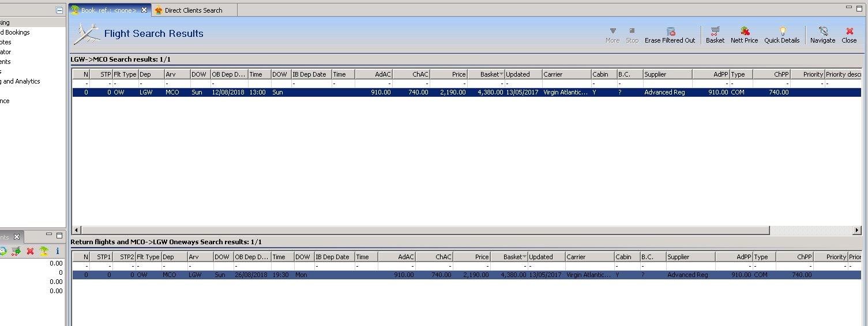The image size is (868, 326).
Task: Minimize the editor area at top right
Action: tap(848, 7)
